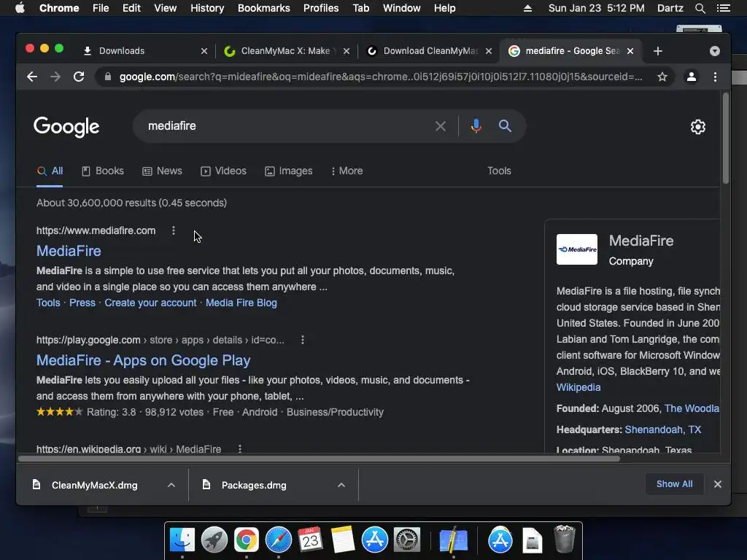The height and width of the screenshot is (560, 747).
Task: Open Shenandoah, TX headquarters link
Action: coord(662,429)
